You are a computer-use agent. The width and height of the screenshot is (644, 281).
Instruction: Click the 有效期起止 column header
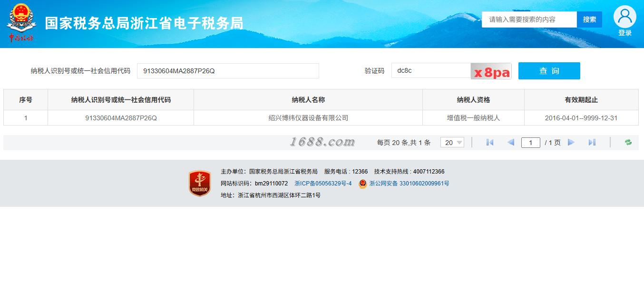click(x=581, y=100)
